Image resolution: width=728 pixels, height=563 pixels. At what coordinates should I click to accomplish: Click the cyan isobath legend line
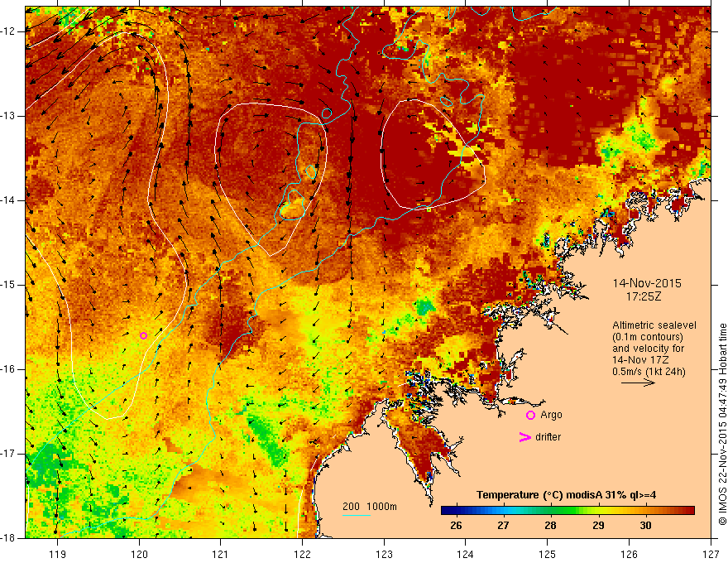(x=356, y=515)
